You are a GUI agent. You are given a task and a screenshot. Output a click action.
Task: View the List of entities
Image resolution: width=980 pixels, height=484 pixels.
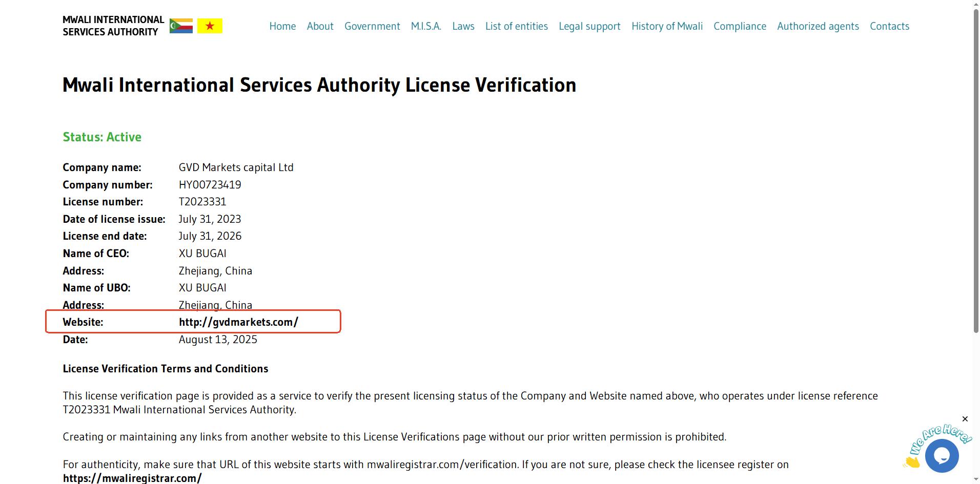pyautogui.click(x=516, y=26)
